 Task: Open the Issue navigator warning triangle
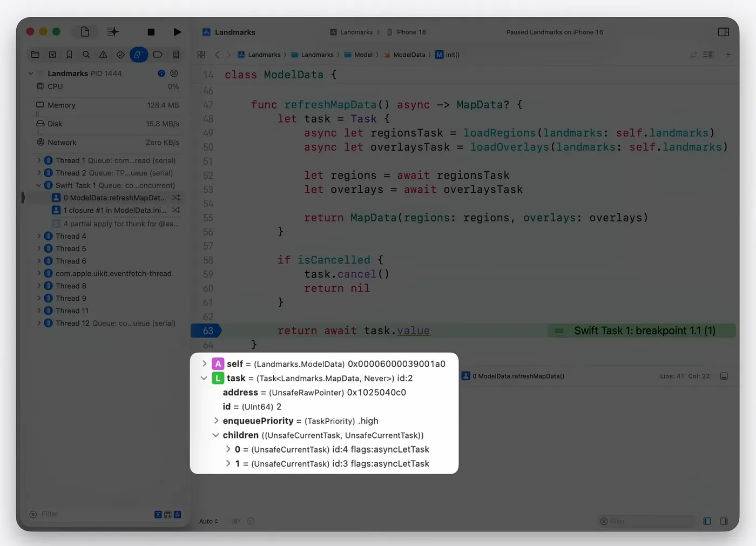(103, 55)
